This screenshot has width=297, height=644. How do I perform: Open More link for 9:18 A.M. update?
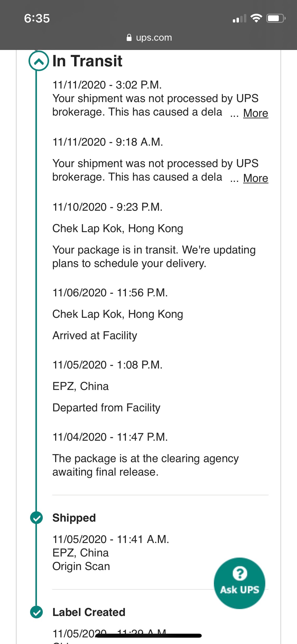[256, 178]
